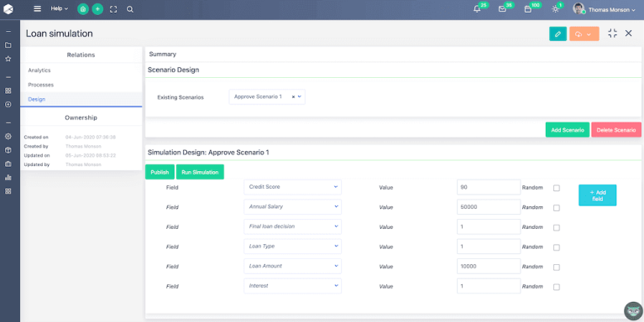Screen dimensions: 644x322
Task: Click the teal pencil edit button
Action: tap(558, 34)
